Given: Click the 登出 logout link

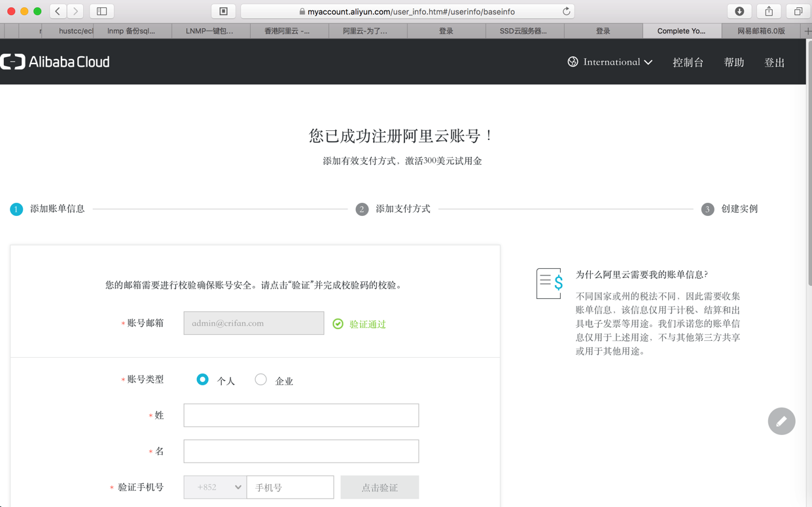Looking at the screenshot, I should pos(775,62).
